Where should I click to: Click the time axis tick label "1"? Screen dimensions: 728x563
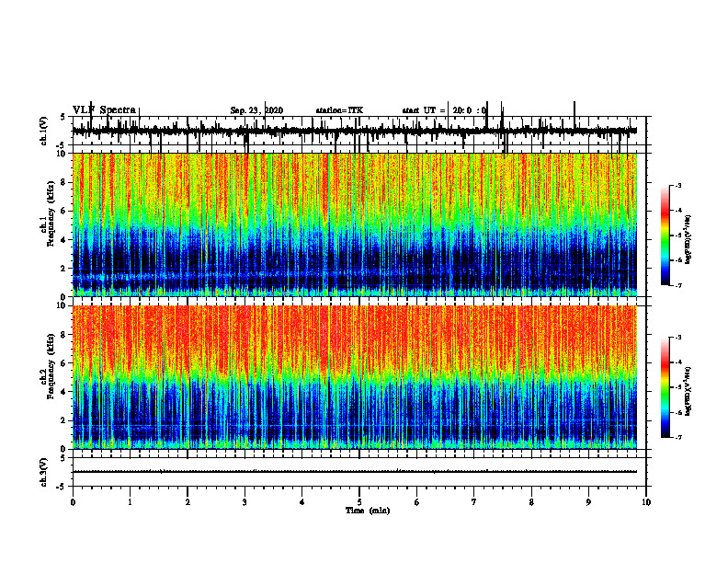click(130, 502)
